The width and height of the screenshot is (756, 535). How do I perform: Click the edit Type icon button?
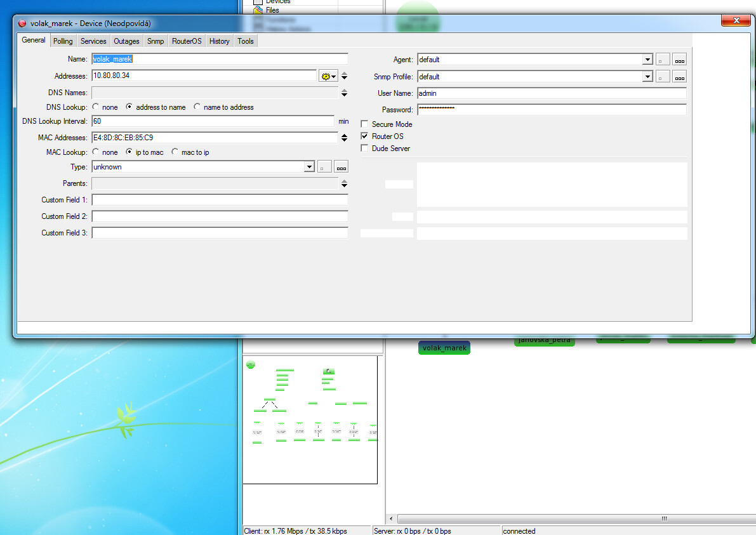(324, 166)
